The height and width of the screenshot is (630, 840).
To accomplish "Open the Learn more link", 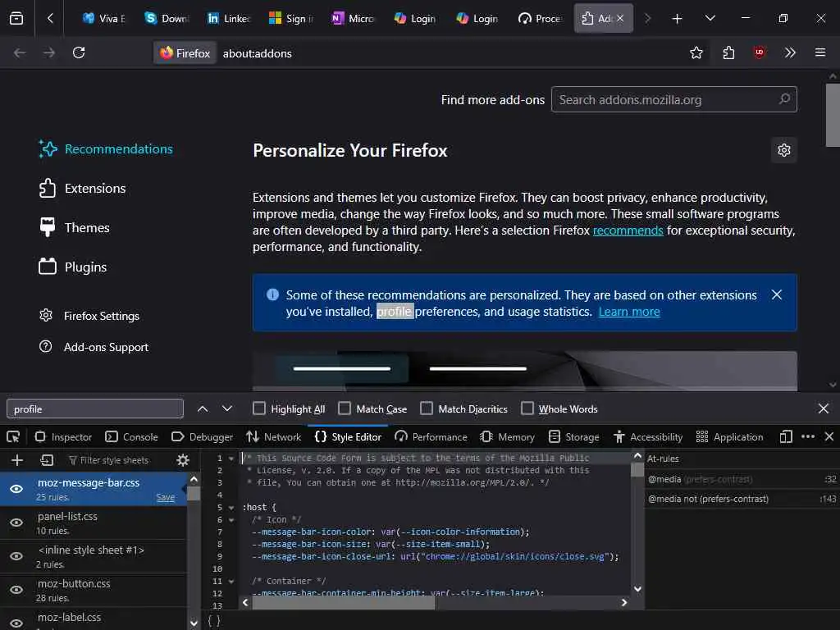I will coord(629,311).
